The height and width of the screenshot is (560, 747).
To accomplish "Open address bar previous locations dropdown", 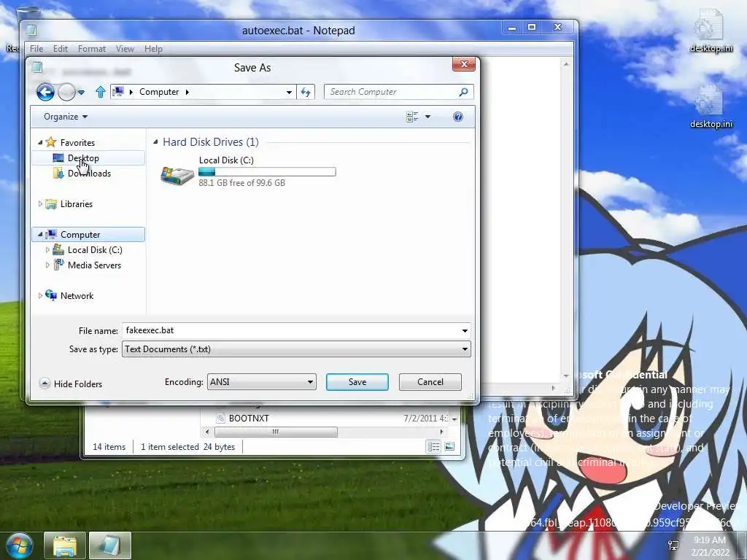I will [x=289, y=93].
